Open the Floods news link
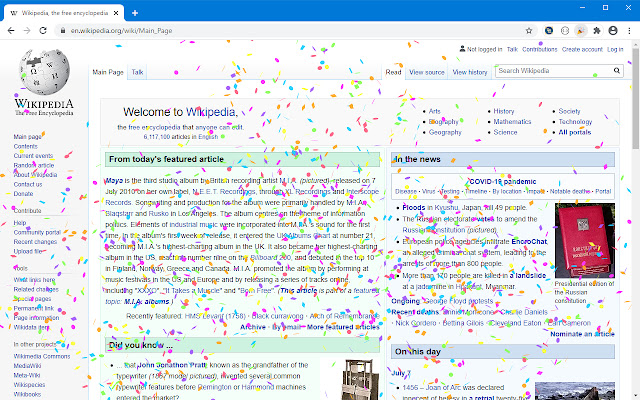This screenshot has height=400, width=640. [x=413, y=207]
